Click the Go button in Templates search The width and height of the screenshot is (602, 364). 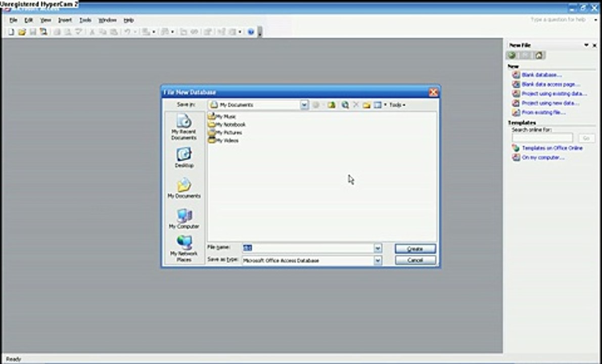coord(586,138)
